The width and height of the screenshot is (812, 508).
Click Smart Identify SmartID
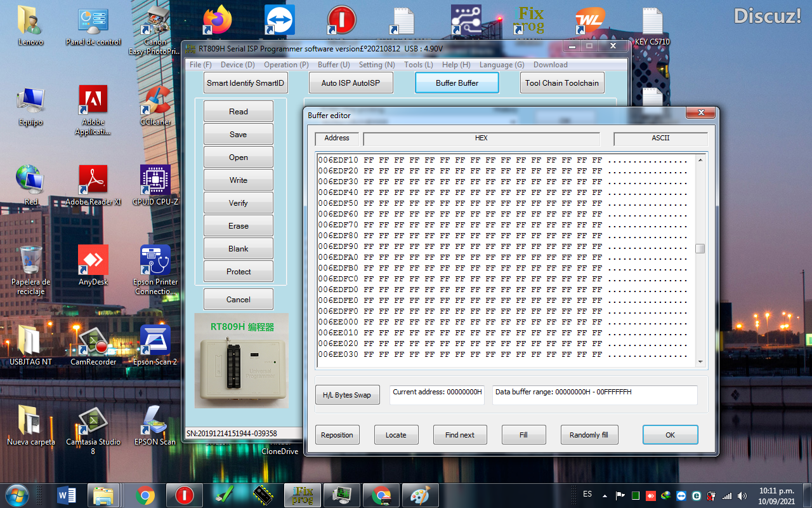246,83
